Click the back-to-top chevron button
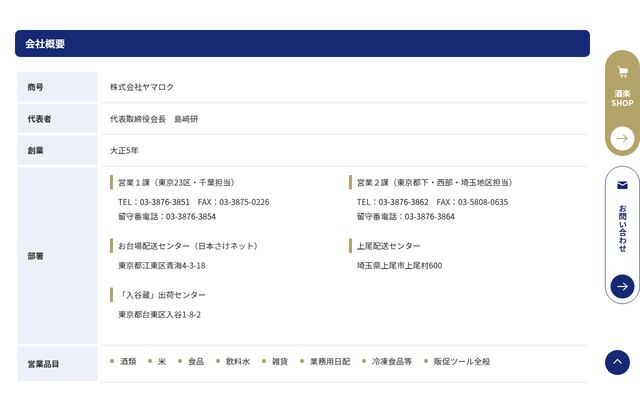The image size is (640, 400). 617,362
